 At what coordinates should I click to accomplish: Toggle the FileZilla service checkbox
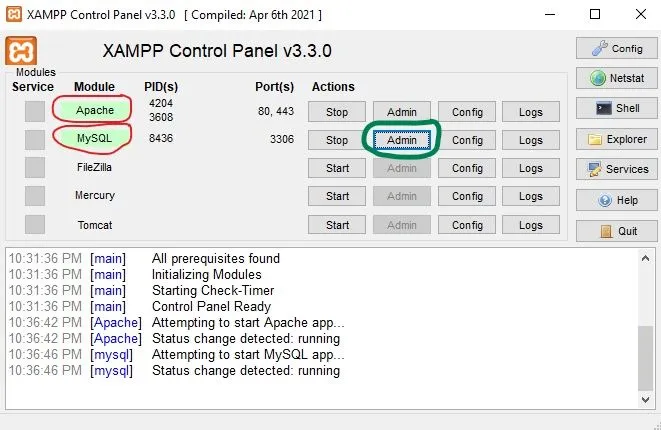tap(35, 167)
